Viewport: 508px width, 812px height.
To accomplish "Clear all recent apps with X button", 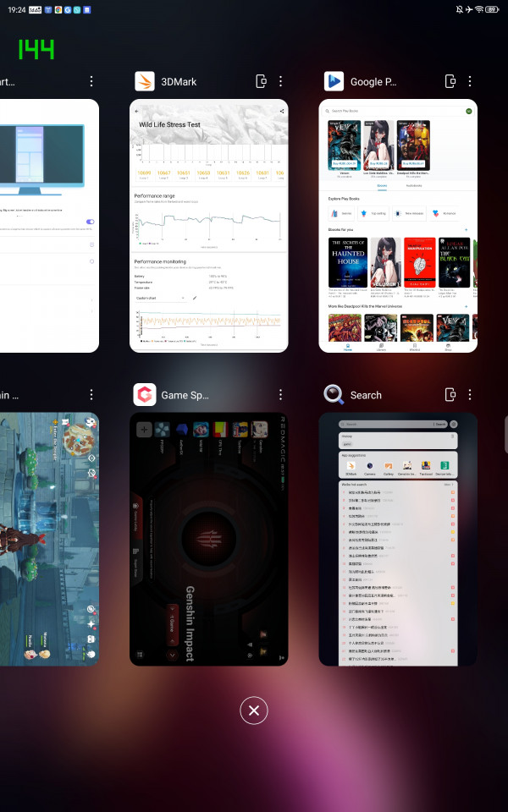I will [x=254, y=710].
